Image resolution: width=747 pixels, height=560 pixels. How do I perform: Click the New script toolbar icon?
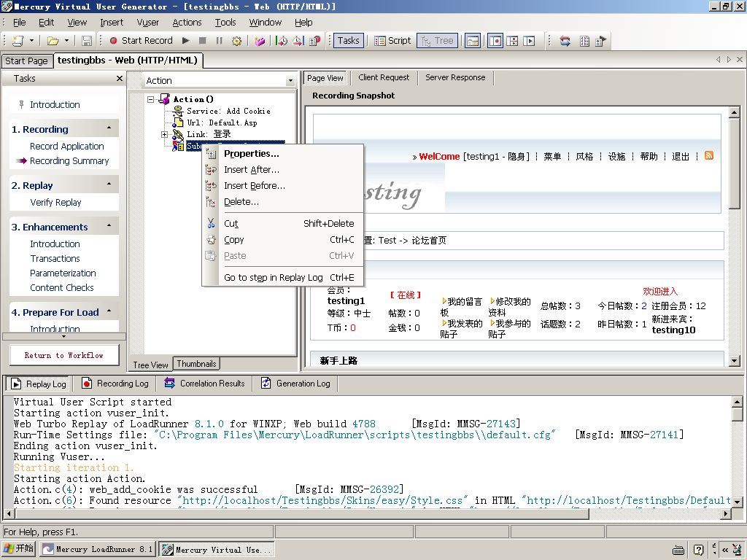(x=18, y=41)
